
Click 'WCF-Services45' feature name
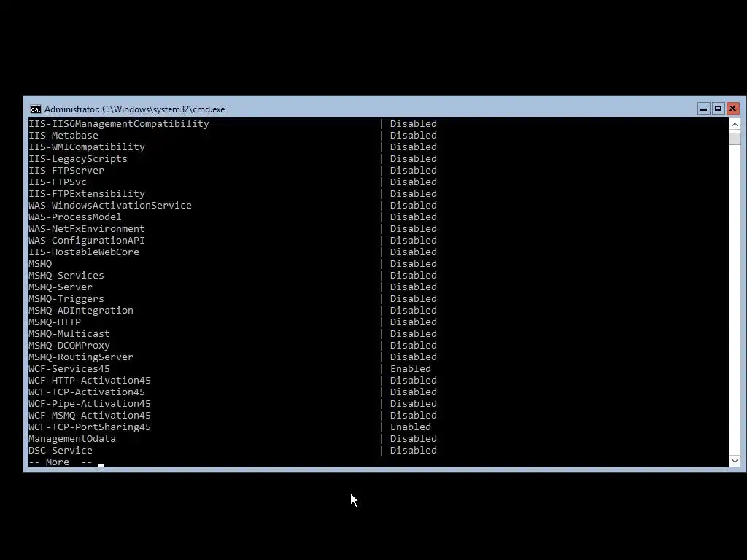click(x=69, y=368)
